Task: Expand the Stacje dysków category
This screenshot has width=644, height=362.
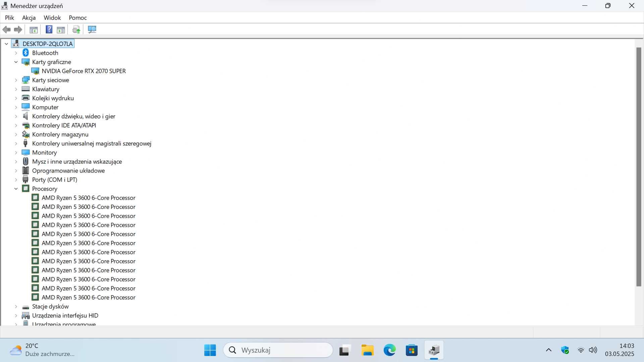Action: point(16,306)
